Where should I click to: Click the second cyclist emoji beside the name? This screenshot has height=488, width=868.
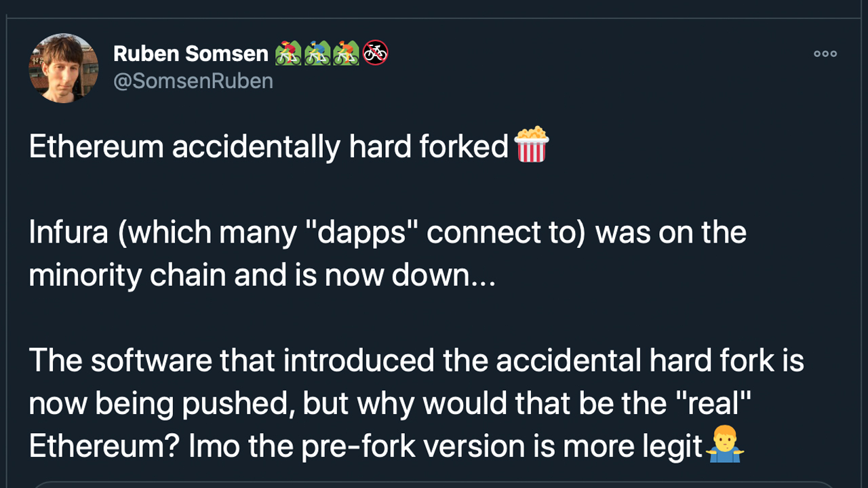point(317,53)
